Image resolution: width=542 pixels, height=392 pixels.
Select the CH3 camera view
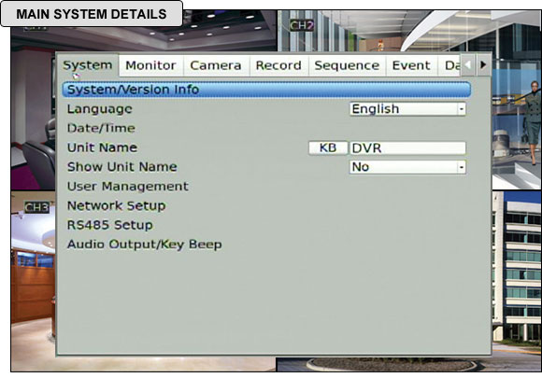36,207
